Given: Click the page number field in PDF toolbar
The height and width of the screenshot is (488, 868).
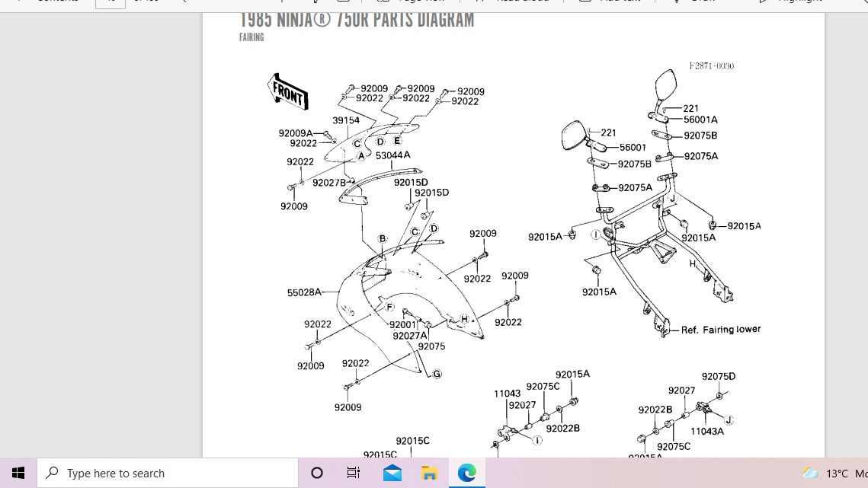Looking at the screenshot, I should [x=110, y=2].
